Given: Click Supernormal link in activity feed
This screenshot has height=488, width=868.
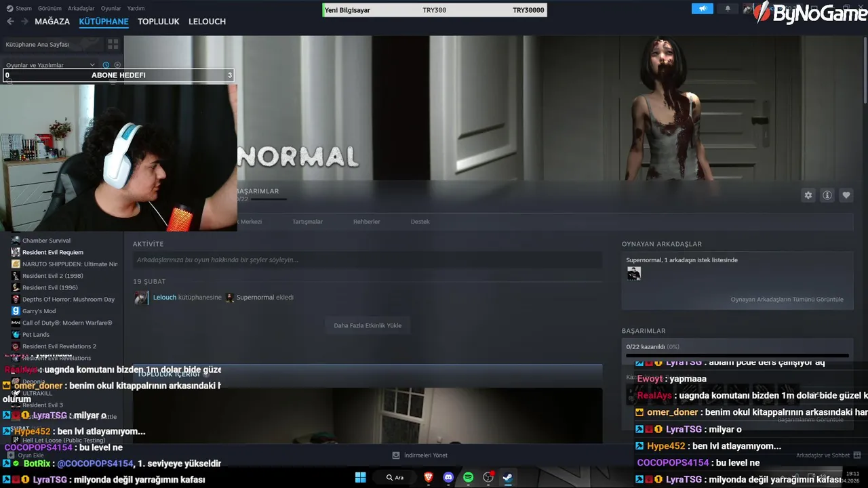Looking at the screenshot, I should pyautogui.click(x=255, y=298).
